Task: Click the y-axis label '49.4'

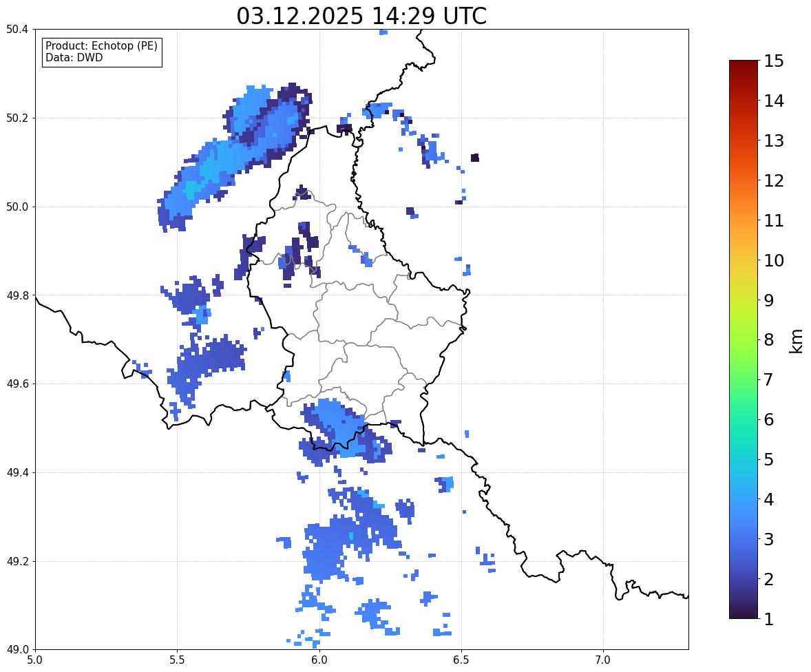Action: [17, 472]
